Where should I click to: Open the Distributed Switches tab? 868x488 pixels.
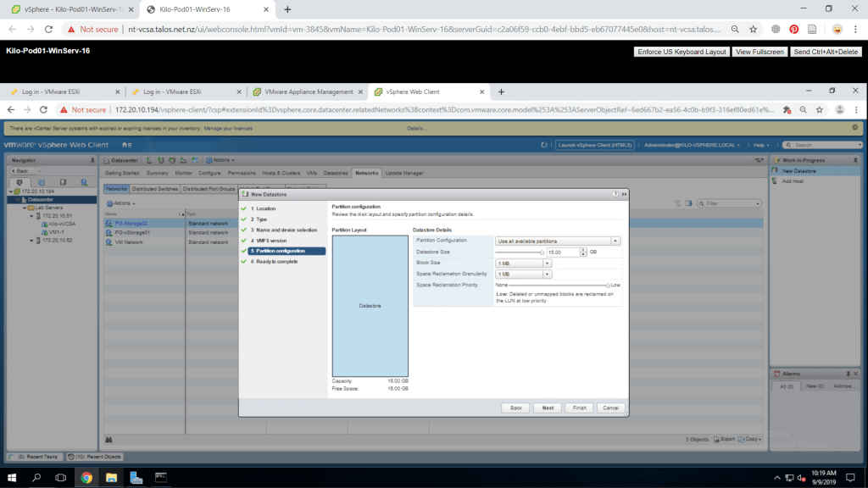tap(155, 189)
